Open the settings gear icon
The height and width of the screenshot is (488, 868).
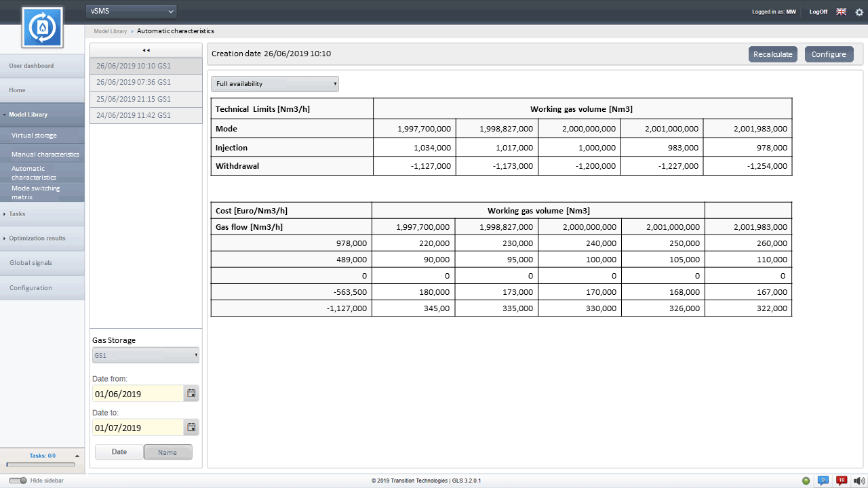(x=859, y=12)
